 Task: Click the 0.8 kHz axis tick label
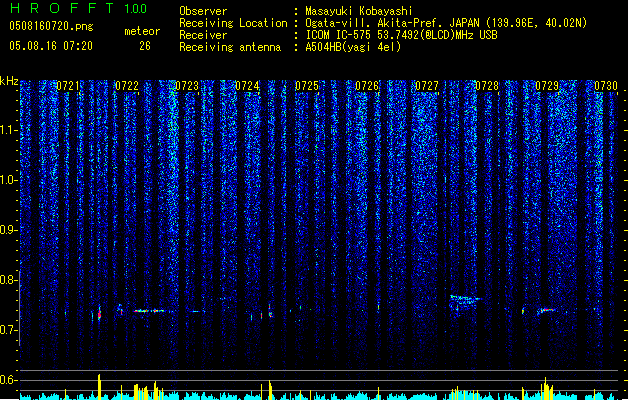pyautogui.click(x=8, y=280)
